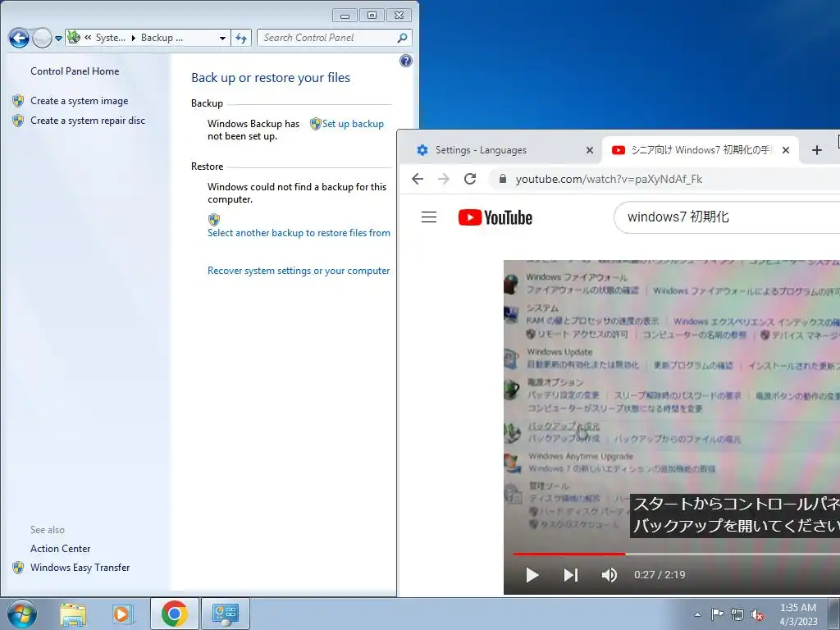Open a new Chrome tab
This screenshot has width=840, height=630.
tap(816, 150)
